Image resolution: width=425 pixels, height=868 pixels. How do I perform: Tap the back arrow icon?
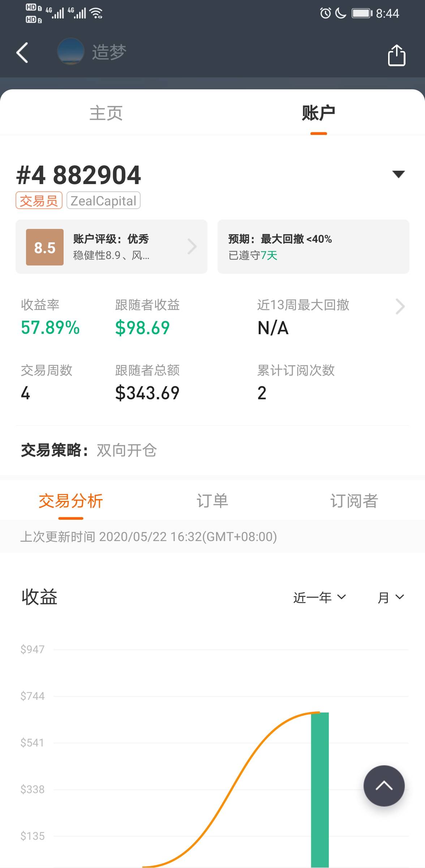click(22, 52)
